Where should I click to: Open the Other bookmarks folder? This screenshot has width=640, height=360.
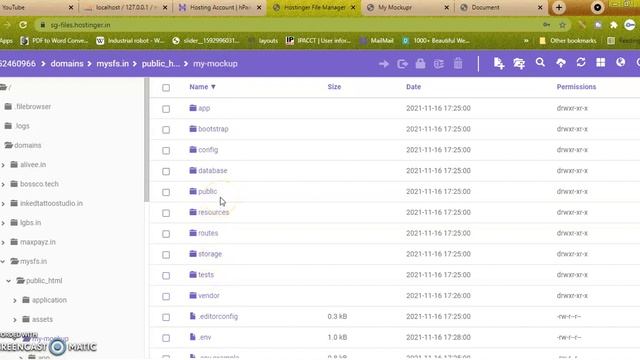(x=568, y=40)
